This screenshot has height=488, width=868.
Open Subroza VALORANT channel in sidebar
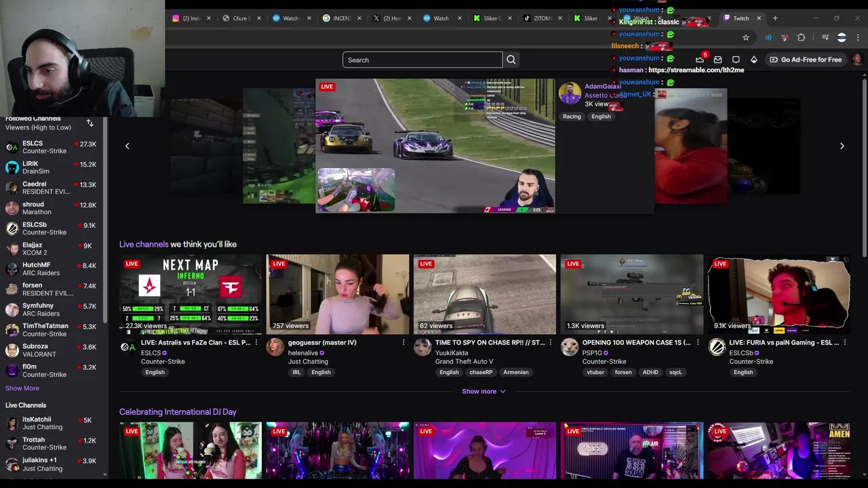coord(52,350)
